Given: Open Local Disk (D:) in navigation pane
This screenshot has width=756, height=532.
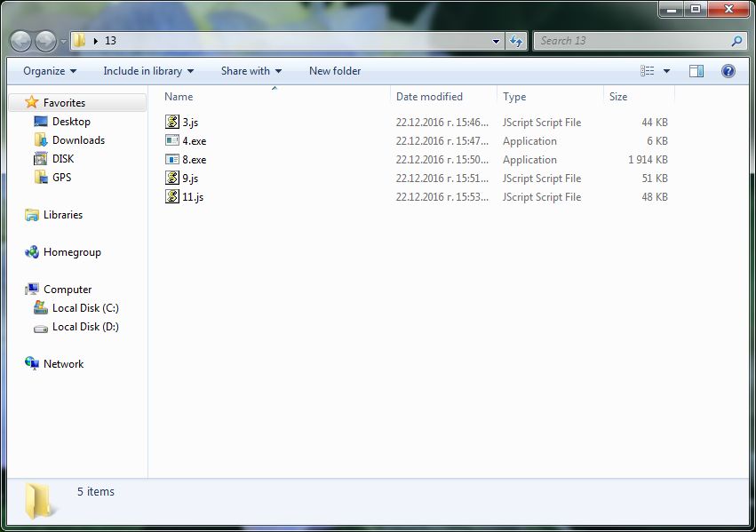Looking at the screenshot, I should (x=85, y=327).
